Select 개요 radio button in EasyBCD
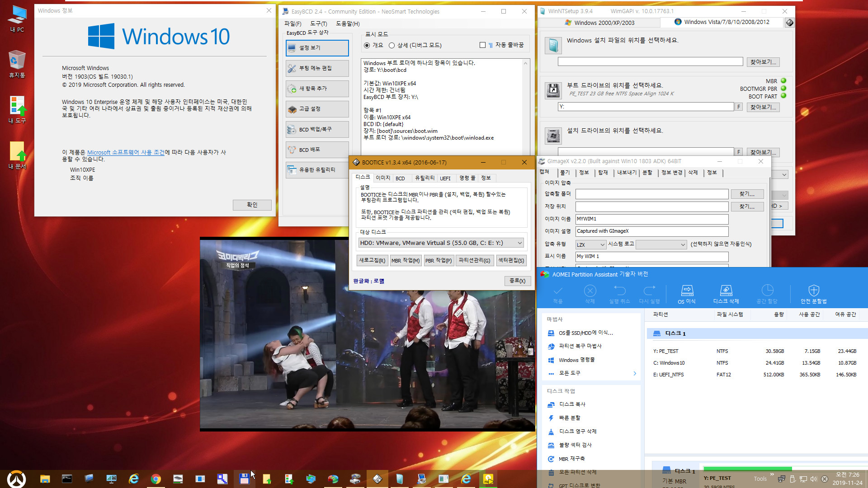 click(x=367, y=45)
